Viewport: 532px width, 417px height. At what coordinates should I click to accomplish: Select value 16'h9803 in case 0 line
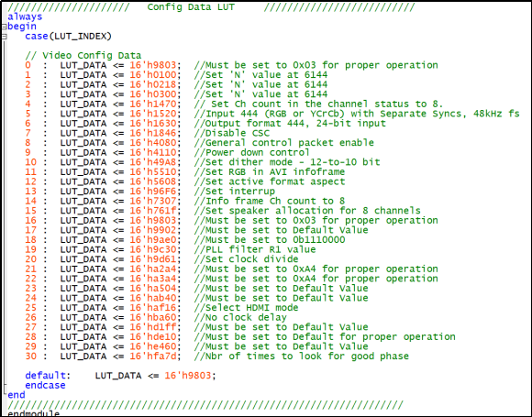pos(153,65)
